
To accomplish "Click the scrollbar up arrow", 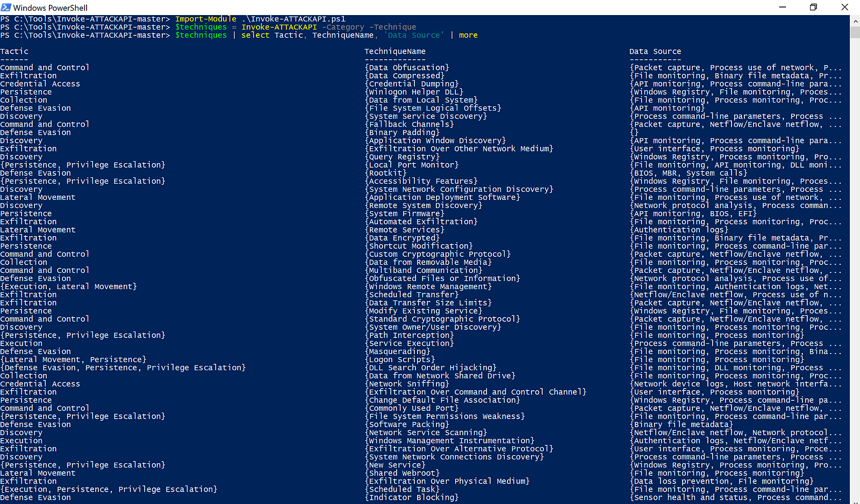I will pos(855,21).
